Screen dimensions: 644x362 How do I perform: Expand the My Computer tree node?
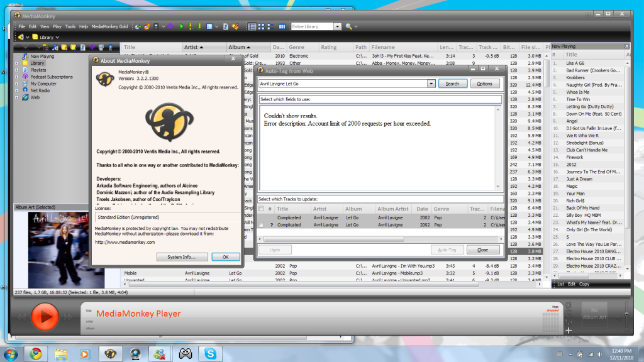[x=17, y=84]
